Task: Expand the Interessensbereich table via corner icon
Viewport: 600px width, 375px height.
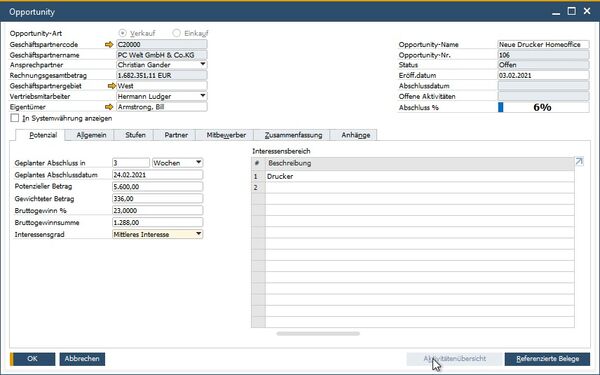Action: (579, 162)
